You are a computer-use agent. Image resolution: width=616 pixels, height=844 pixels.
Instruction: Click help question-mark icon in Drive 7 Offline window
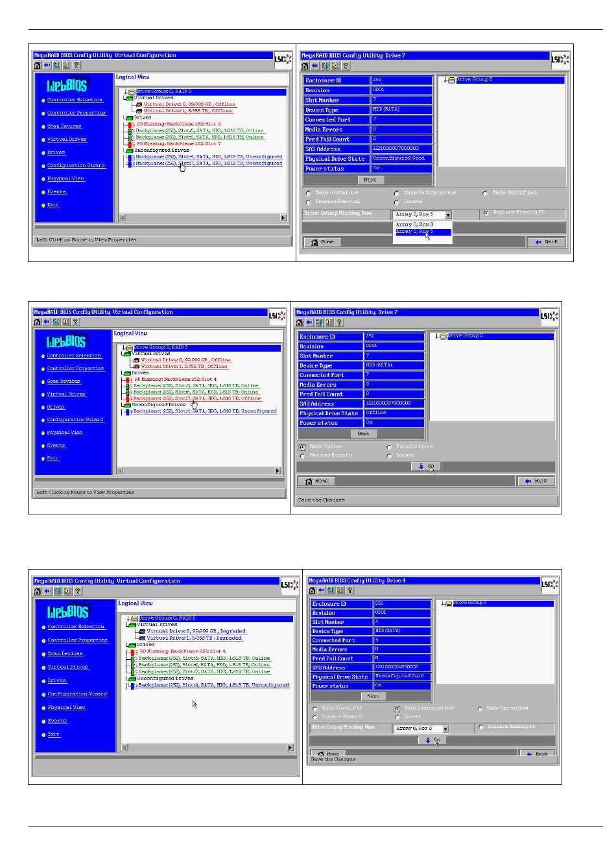coord(338,322)
